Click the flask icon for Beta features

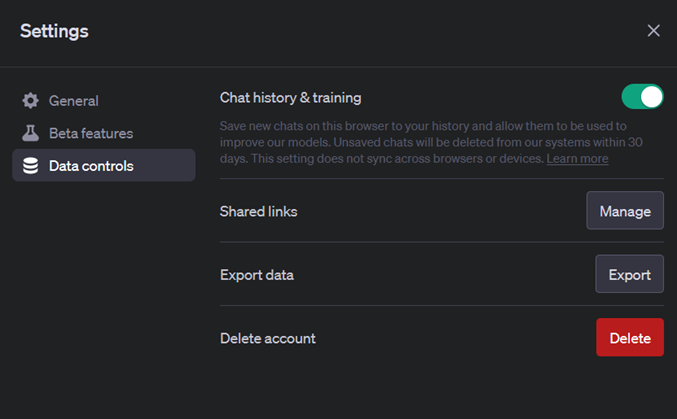point(31,133)
